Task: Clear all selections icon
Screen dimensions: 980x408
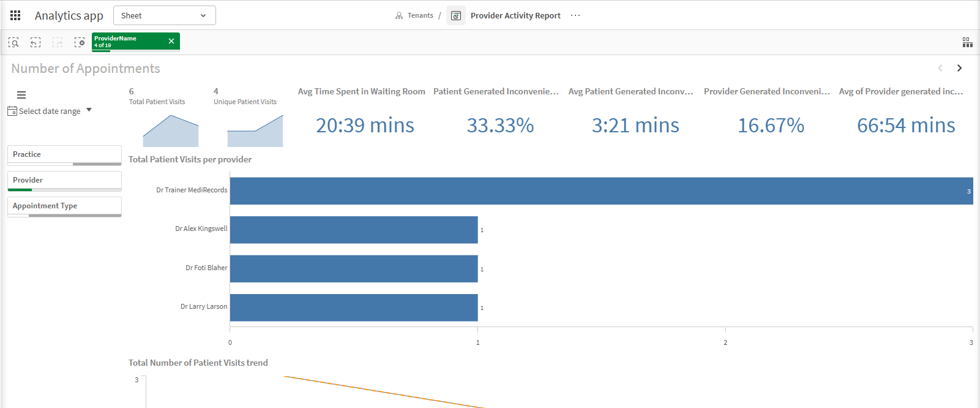Action: 80,42
